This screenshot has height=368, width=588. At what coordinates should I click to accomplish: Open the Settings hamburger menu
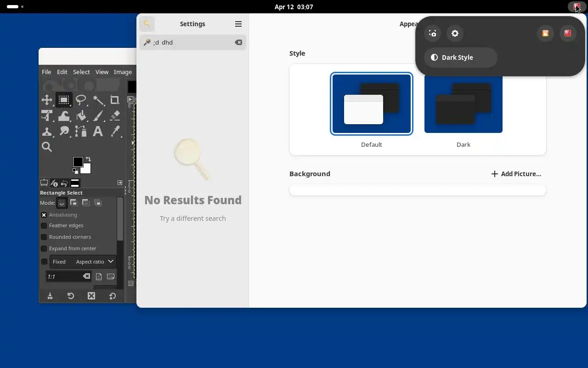(238, 23)
